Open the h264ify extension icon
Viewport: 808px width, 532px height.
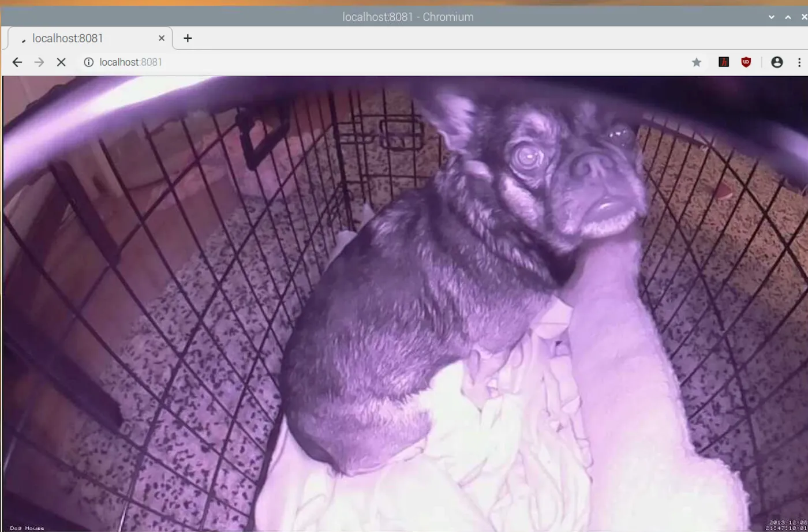click(724, 62)
